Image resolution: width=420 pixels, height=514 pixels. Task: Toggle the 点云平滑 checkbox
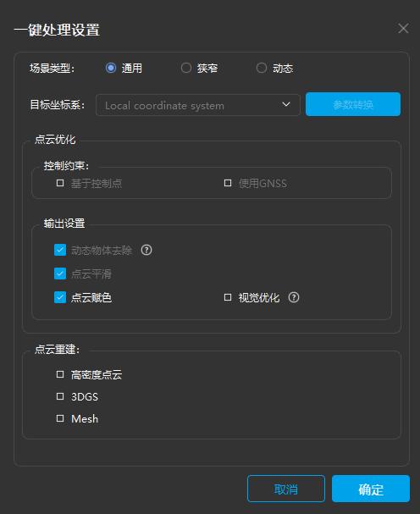click(60, 274)
